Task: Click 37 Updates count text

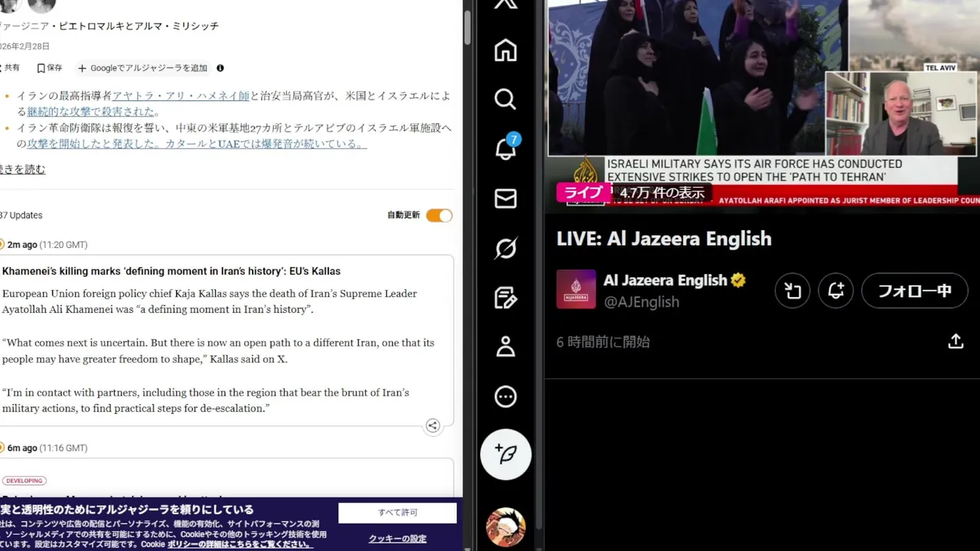Action: [x=21, y=216]
